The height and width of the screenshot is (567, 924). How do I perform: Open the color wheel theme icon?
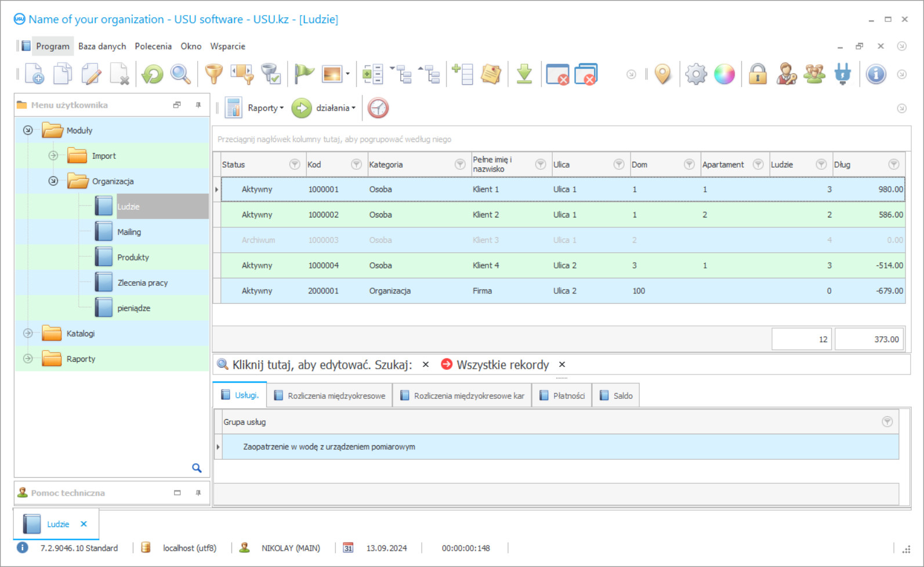724,74
